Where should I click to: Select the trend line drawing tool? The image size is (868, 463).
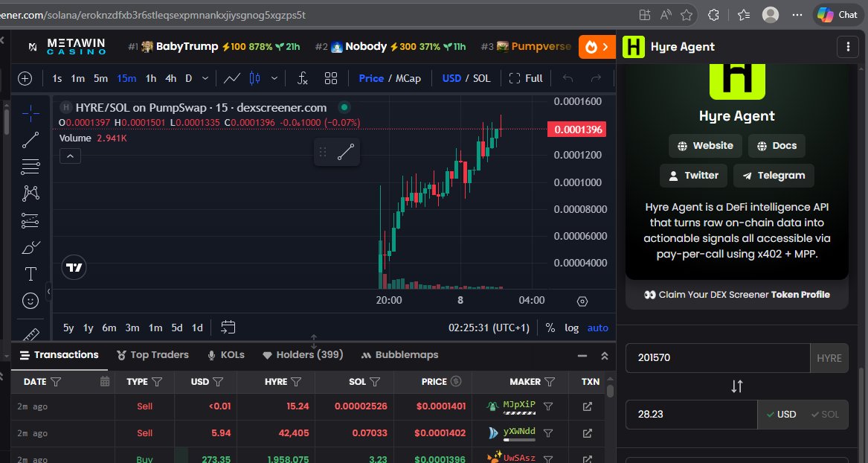click(30, 140)
